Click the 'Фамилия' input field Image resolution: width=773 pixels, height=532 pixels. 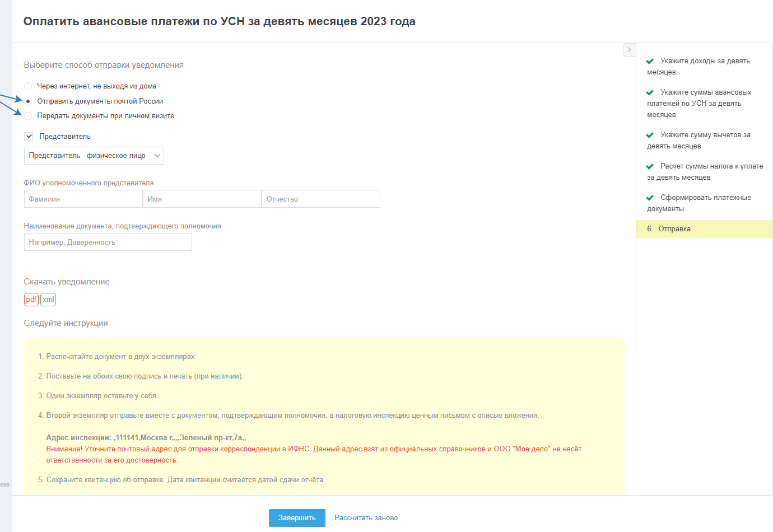[x=83, y=199]
